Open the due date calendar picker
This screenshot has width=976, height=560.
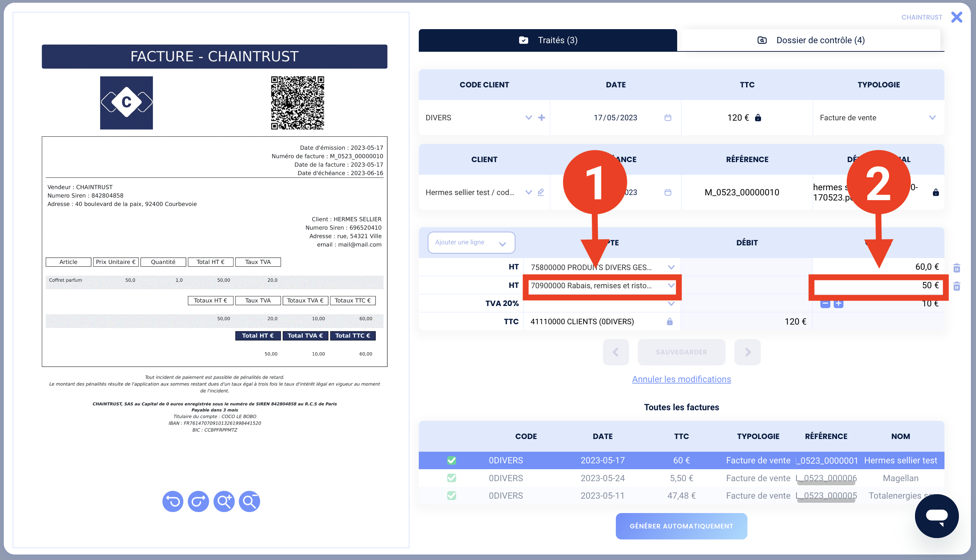668,192
